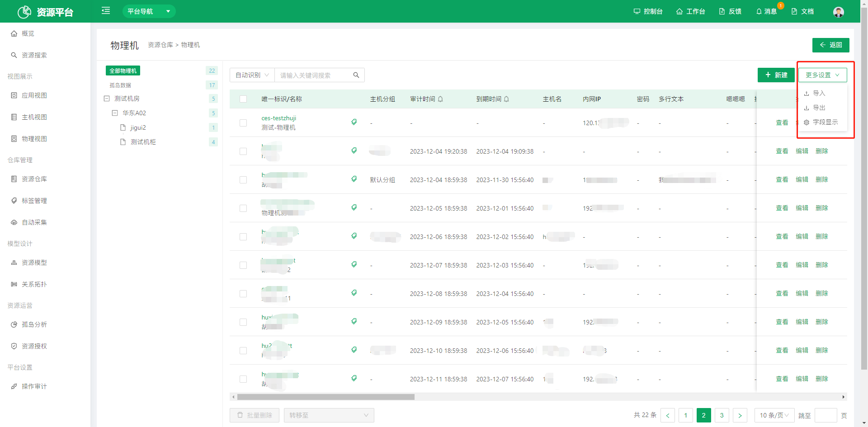The width and height of the screenshot is (868, 427).
Task: Click the tag icon in 2023-12-11 18:59:38 row
Action: (x=354, y=378)
